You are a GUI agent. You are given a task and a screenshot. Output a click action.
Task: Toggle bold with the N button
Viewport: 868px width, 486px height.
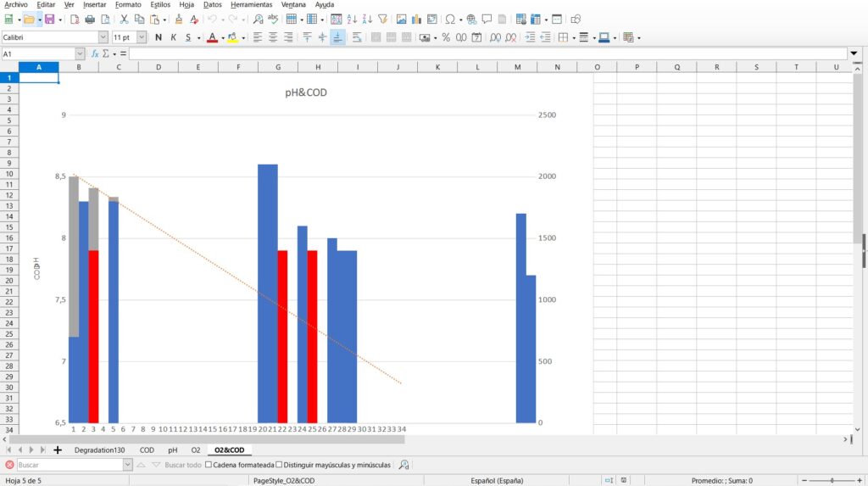click(x=159, y=37)
